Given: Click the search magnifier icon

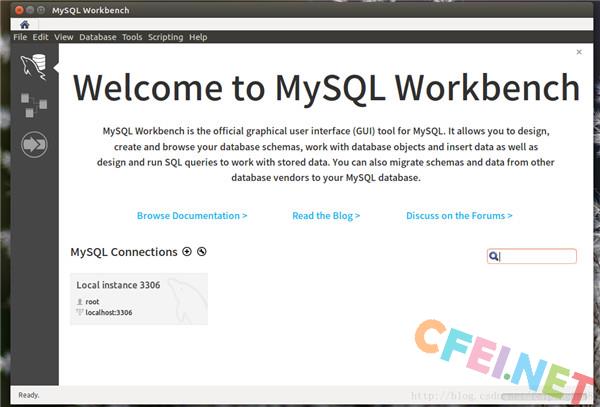Looking at the screenshot, I should [x=494, y=256].
